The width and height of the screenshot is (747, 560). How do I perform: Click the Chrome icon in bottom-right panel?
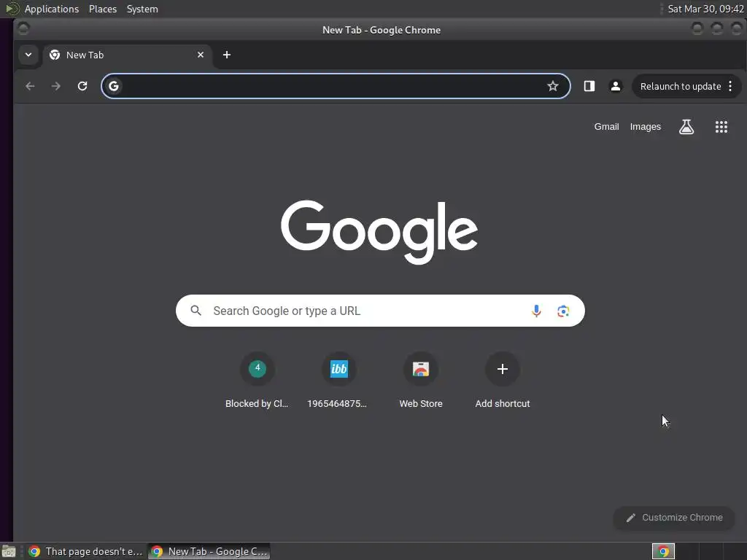663,551
